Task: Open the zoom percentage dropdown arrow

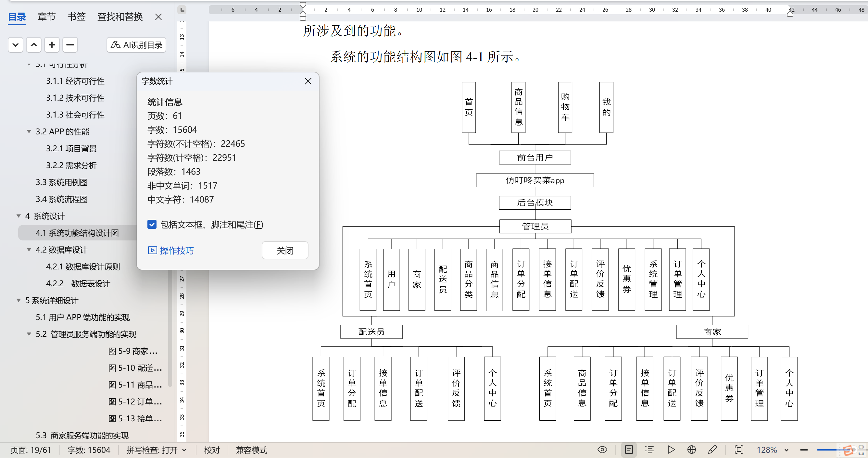Action: pos(786,450)
